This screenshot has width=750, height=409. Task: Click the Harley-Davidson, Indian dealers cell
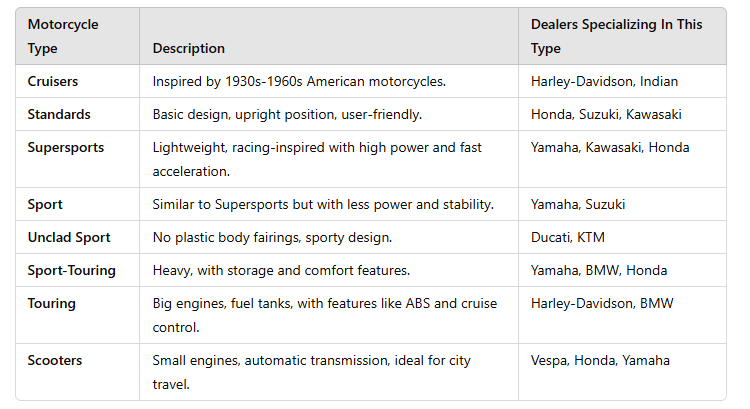tap(604, 81)
